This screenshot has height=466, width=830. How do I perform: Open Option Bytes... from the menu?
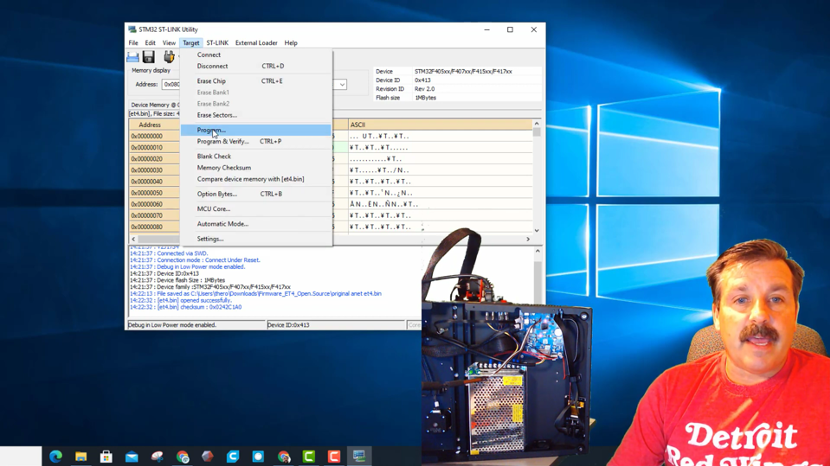(256, 194)
